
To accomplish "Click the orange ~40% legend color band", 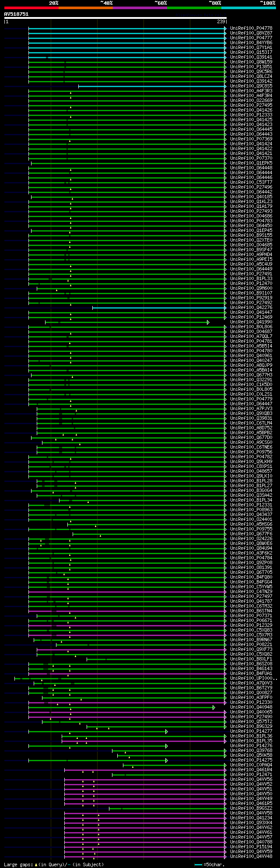I will (x=86, y=8).
